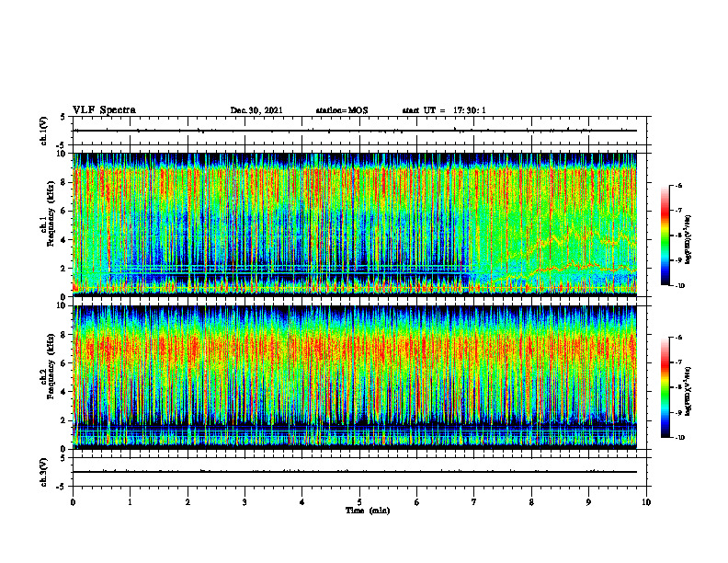The height and width of the screenshot is (563, 728).
Task: Click the ch.1 spectrogram panel
Action: pos(354,224)
